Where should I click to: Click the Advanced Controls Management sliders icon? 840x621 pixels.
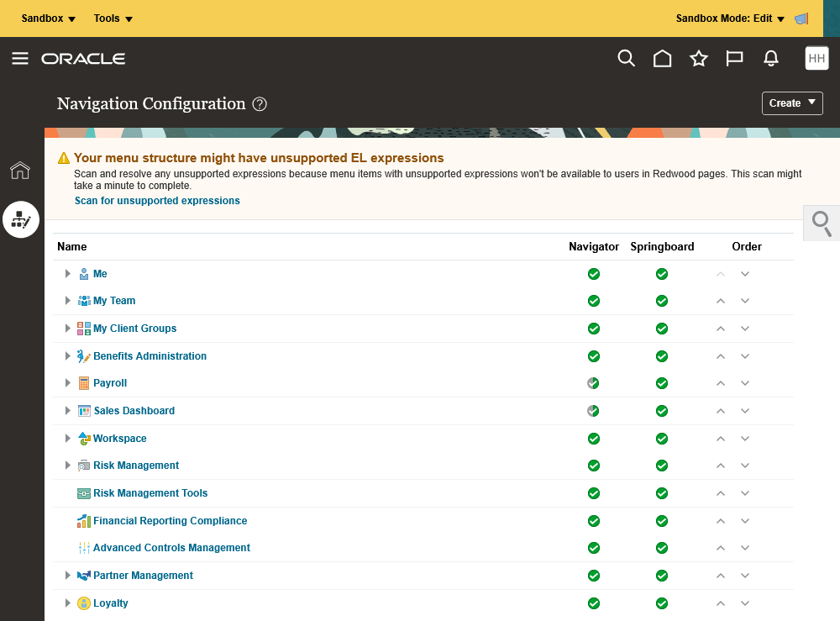click(84, 548)
